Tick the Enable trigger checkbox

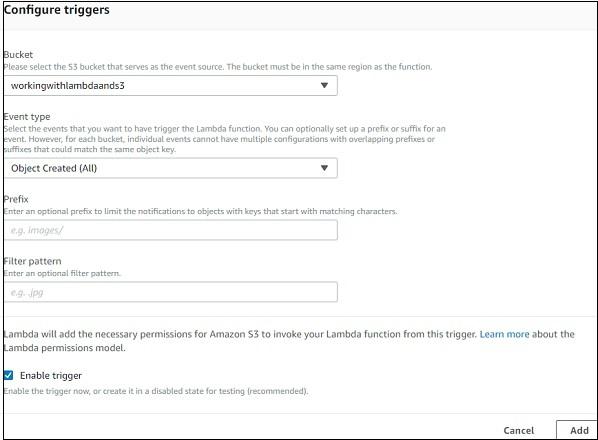tap(8, 376)
